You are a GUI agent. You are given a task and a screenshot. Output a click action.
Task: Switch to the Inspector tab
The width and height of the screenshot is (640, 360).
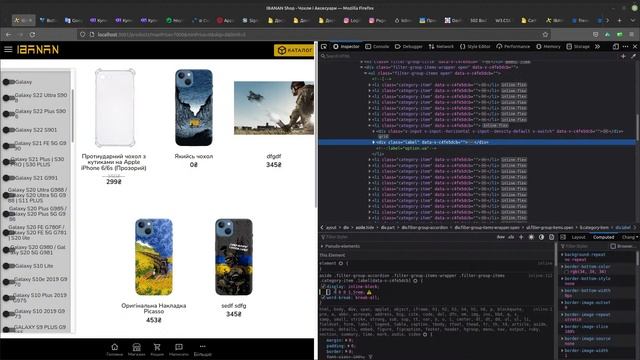[346, 47]
